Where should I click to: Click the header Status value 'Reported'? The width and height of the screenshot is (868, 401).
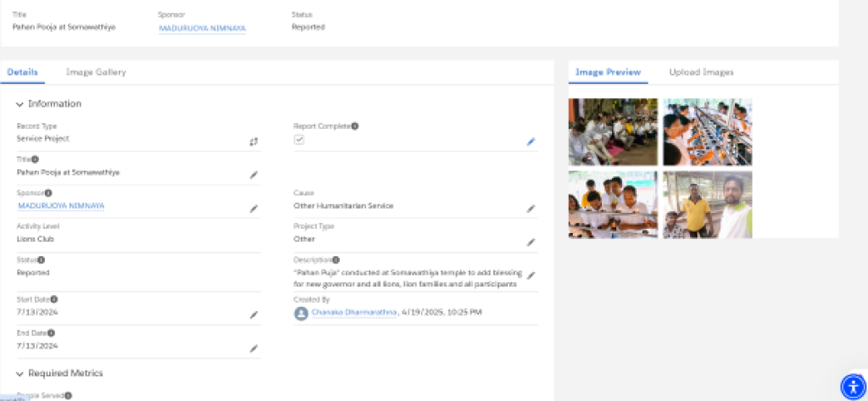(309, 27)
